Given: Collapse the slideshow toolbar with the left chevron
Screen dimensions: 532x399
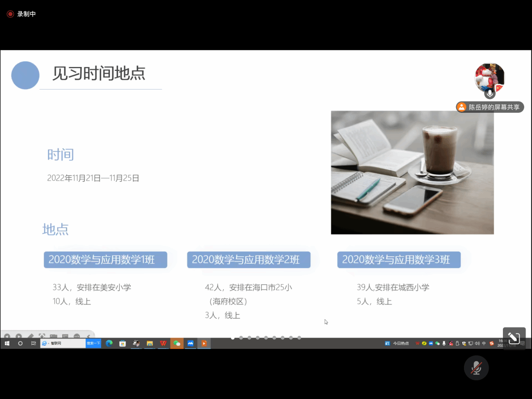Looking at the screenshot, I should pyautogui.click(x=89, y=336).
